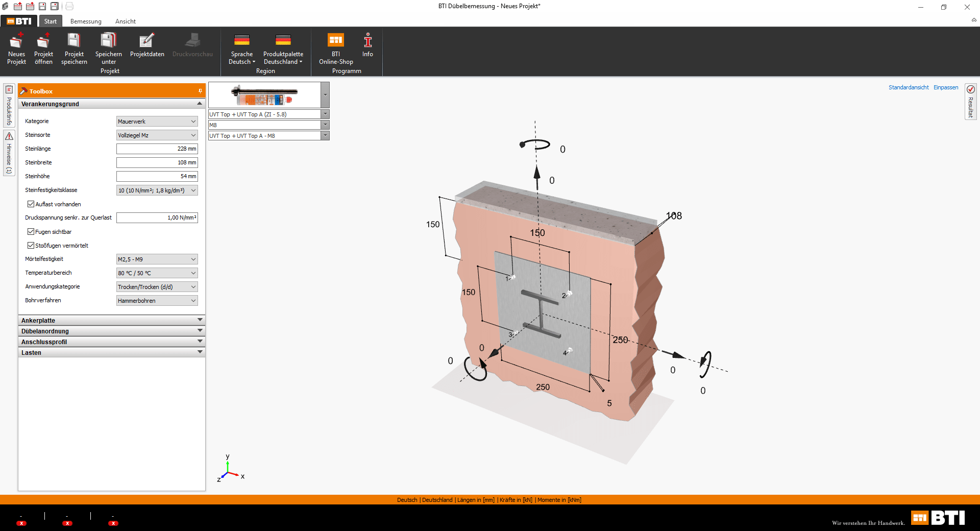Open the Resultat side panel icon
Image resolution: width=980 pixels, height=531 pixels.
(970, 90)
